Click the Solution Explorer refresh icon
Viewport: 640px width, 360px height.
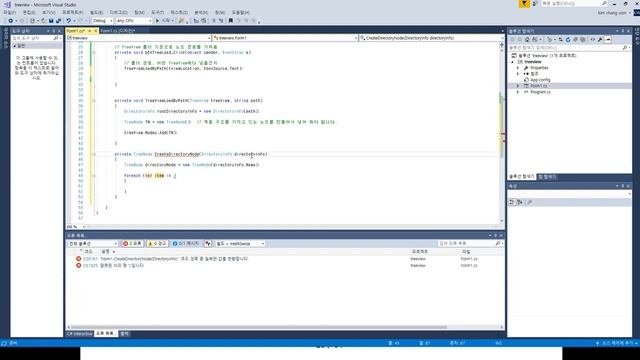point(568,40)
